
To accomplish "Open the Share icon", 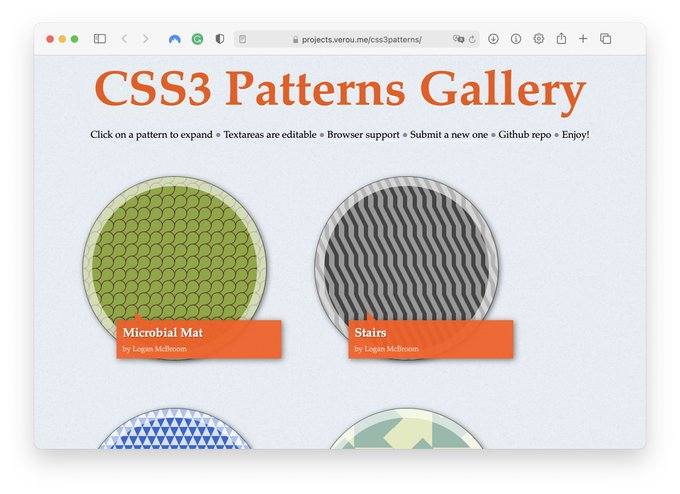I will click(x=561, y=39).
